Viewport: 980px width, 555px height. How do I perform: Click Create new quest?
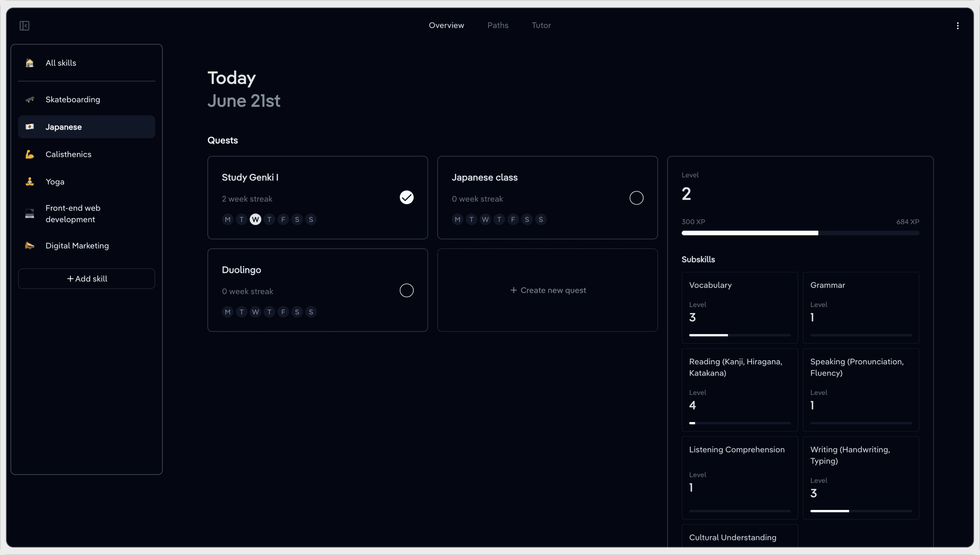[x=548, y=290]
